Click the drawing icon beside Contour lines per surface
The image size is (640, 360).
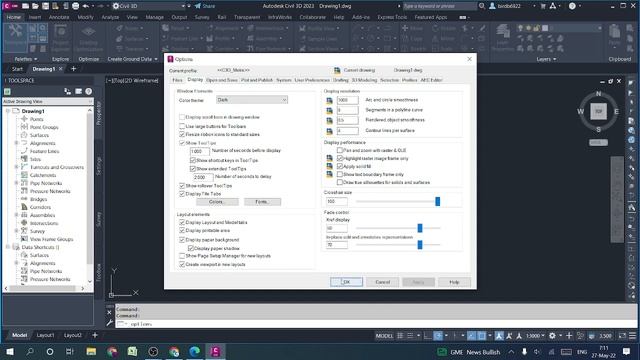tap(329, 131)
